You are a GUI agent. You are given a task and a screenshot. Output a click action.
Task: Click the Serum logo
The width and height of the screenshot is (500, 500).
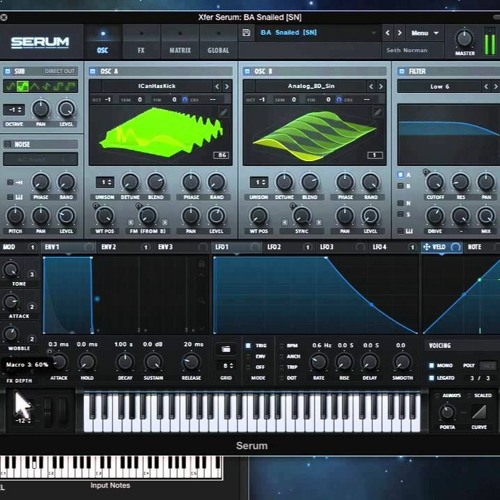(40, 42)
